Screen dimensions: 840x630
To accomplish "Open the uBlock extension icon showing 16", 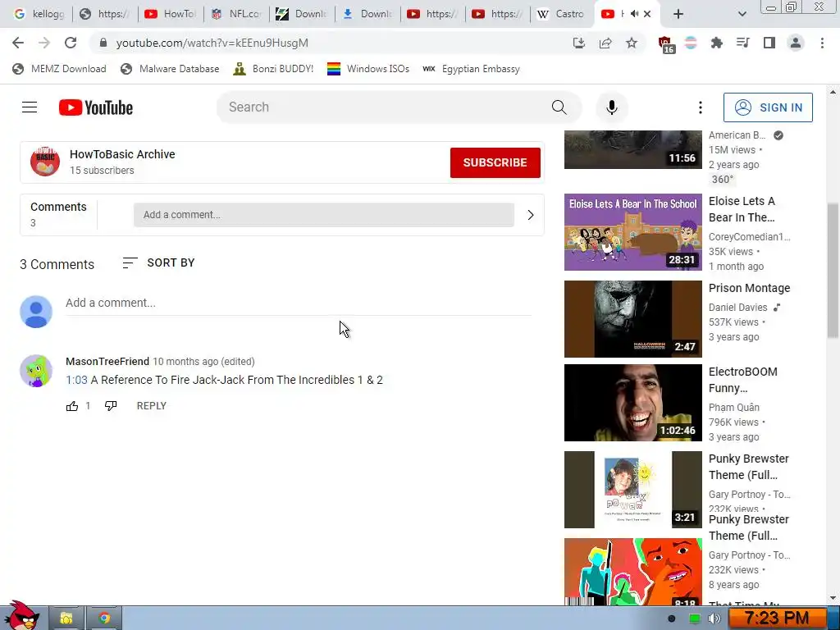I will click(x=665, y=44).
